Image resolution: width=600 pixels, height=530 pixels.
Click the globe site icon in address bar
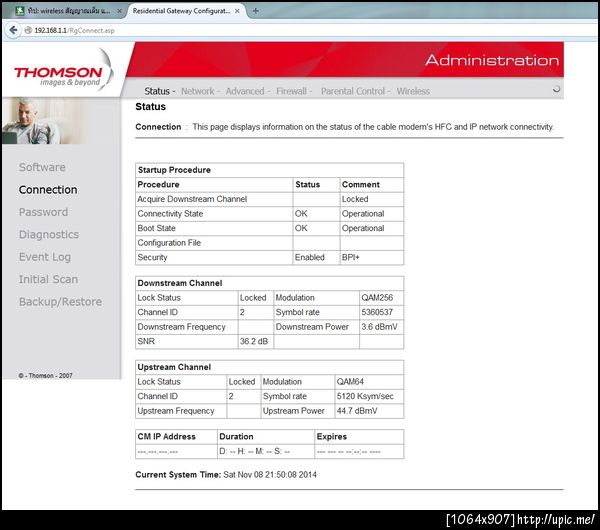28,30
